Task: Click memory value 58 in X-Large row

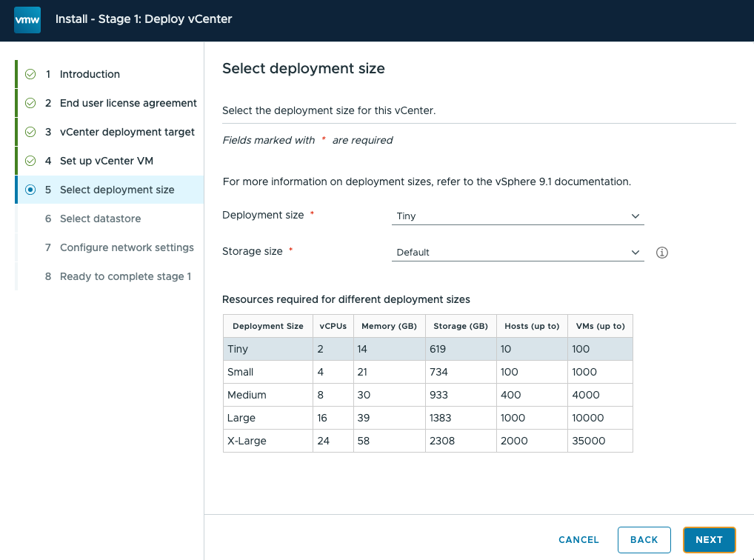Action: point(364,441)
